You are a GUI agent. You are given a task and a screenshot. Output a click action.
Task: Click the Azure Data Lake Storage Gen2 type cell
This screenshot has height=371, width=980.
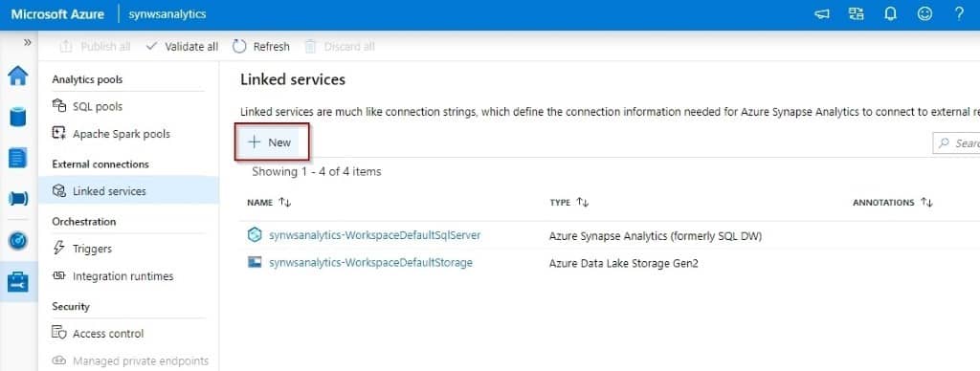623,264
